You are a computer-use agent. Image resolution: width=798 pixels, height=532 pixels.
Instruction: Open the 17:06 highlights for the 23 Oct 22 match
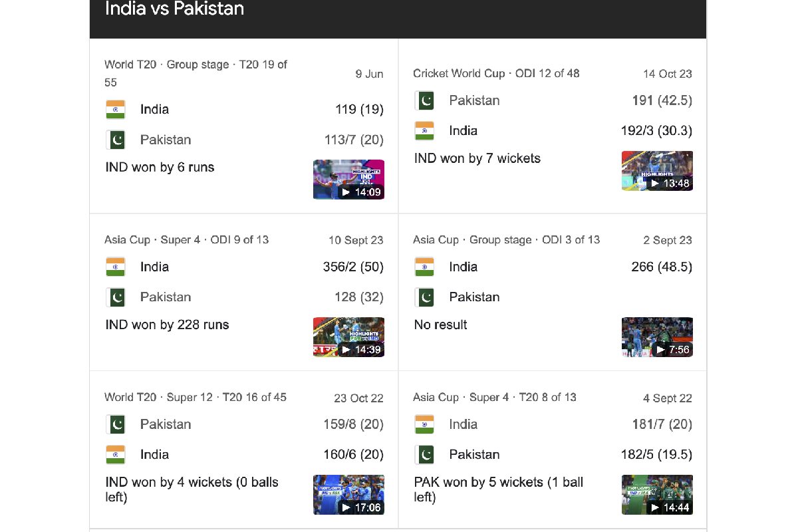[348, 495]
